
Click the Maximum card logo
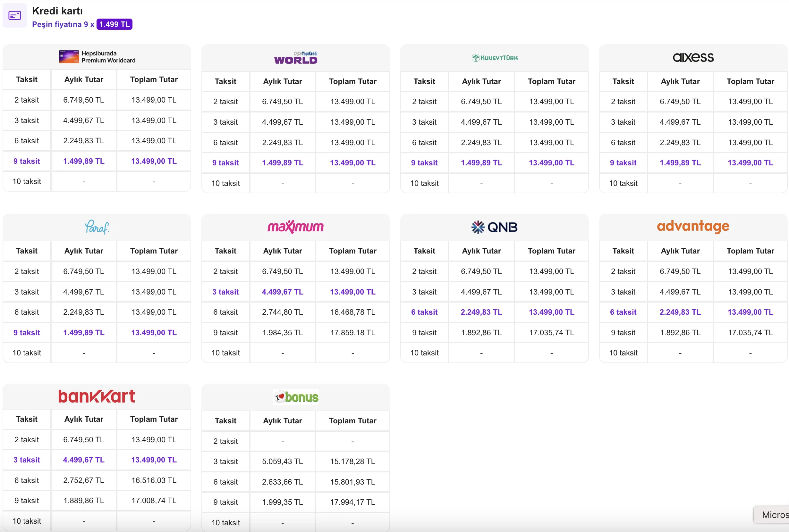click(x=295, y=227)
